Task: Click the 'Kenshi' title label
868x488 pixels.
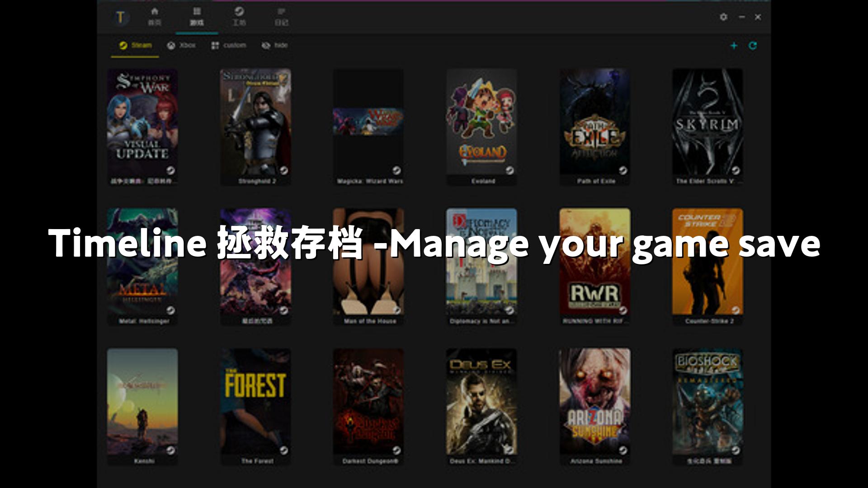Action: [x=144, y=461]
